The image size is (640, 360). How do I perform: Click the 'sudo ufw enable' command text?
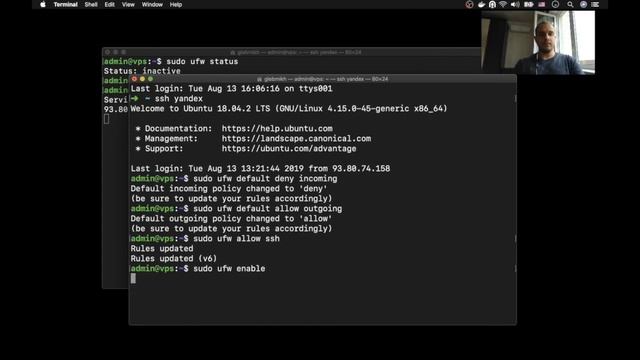click(229, 269)
